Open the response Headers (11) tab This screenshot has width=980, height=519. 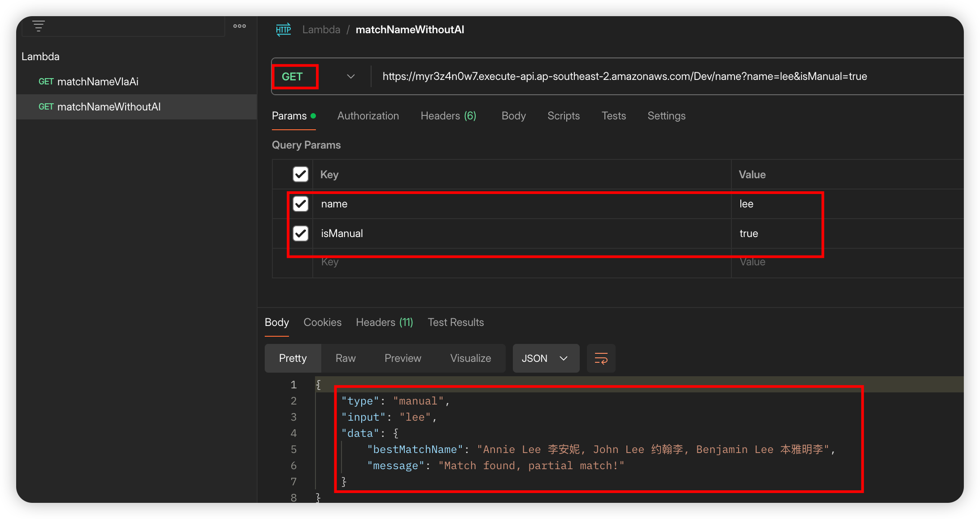click(385, 322)
